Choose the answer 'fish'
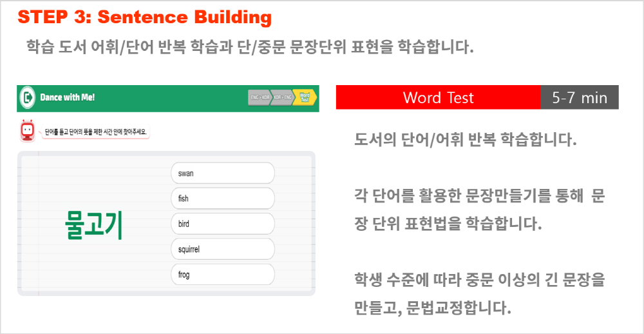The image size is (644, 334). tap(223, 199)
